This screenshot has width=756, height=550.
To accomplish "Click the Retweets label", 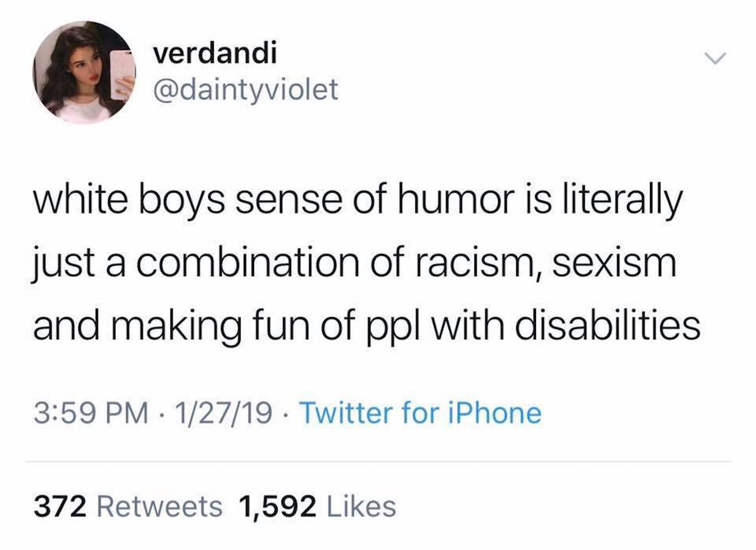I will (x=160, y=507).
